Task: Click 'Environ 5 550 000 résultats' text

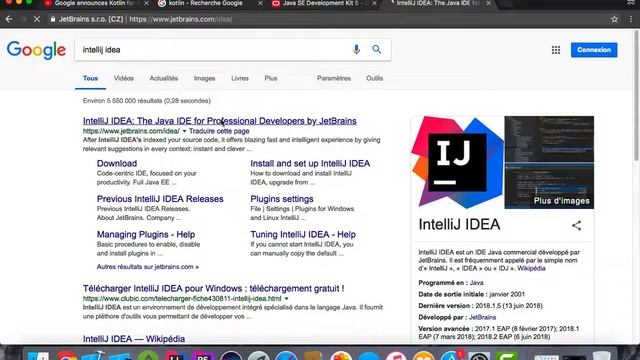Action: [147, 101]
